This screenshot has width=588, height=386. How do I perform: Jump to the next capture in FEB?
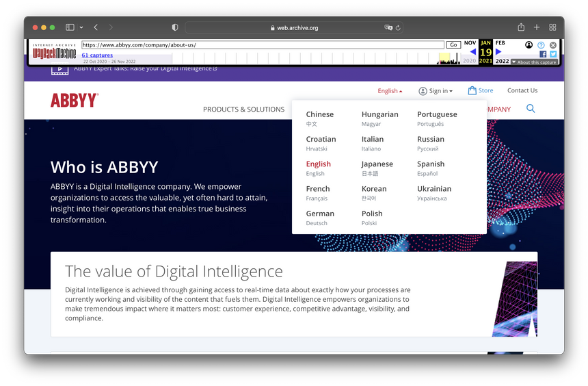coord(498,52)
